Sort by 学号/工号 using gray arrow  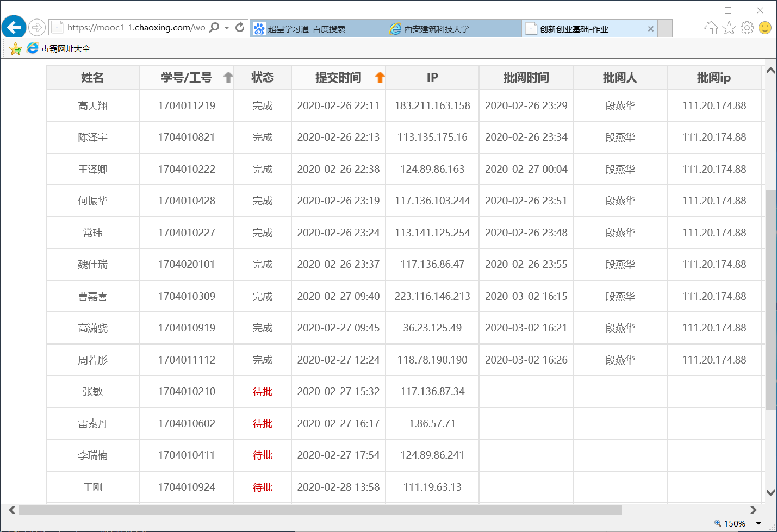228,77
